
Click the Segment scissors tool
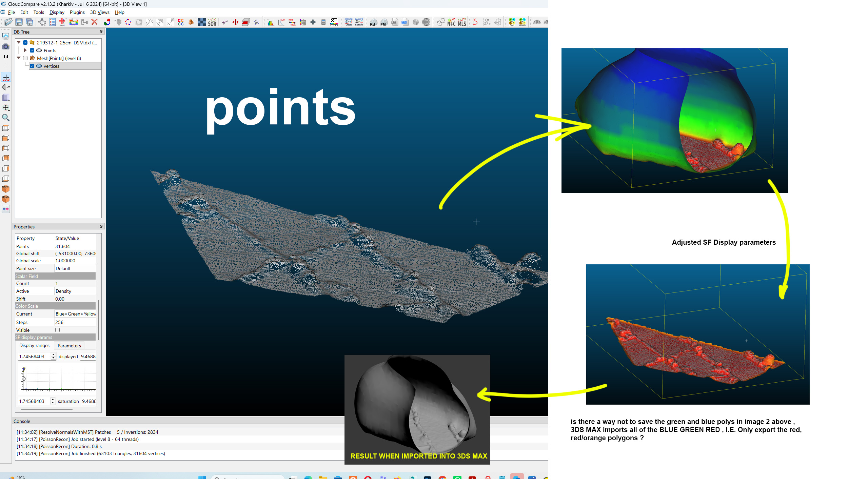[224, 22]
